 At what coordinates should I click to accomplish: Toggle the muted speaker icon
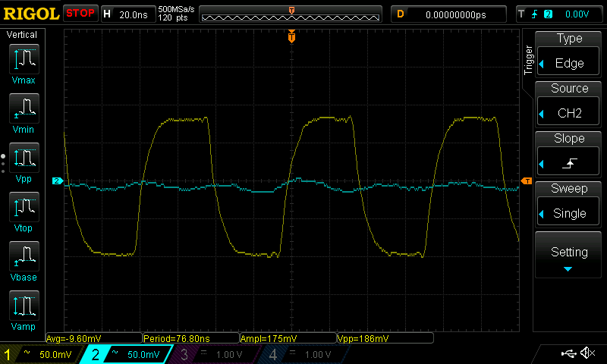coord(587,353)
